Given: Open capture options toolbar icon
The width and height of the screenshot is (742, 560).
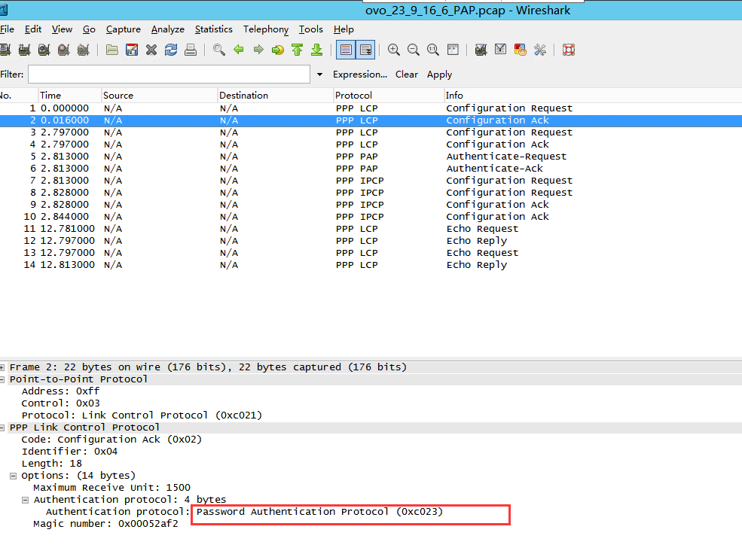Looking at the screenshot, I should coord(24,50).
